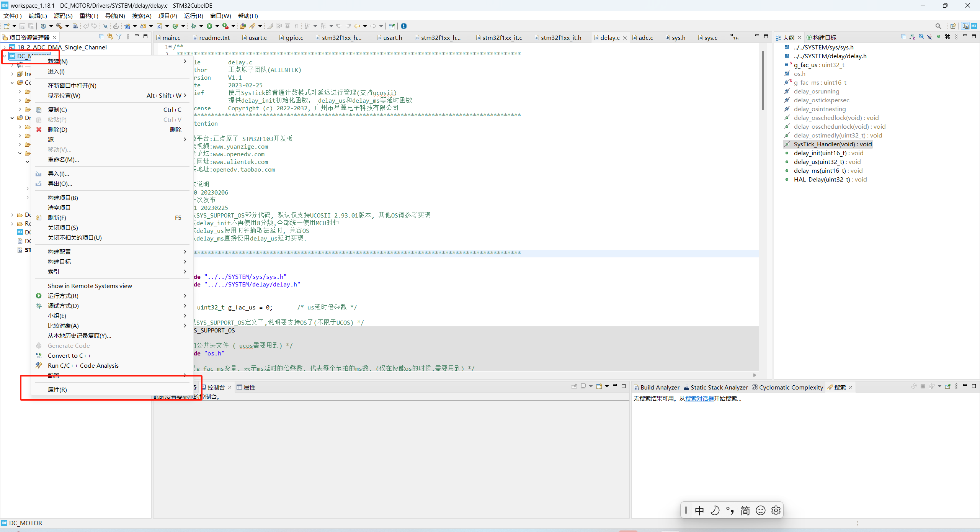The image size is (980, 532).
Task: Click the New file toolbar icon
Action: pos(7,26)
